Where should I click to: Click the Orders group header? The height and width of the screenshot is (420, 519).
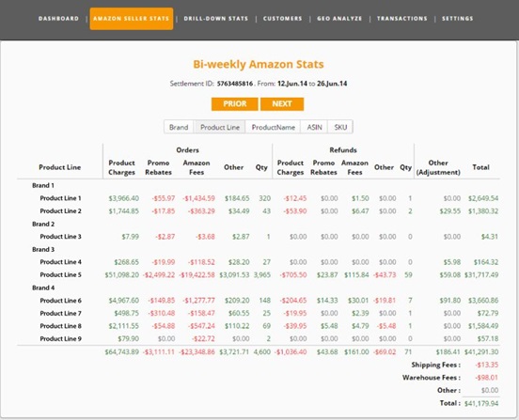187,150
